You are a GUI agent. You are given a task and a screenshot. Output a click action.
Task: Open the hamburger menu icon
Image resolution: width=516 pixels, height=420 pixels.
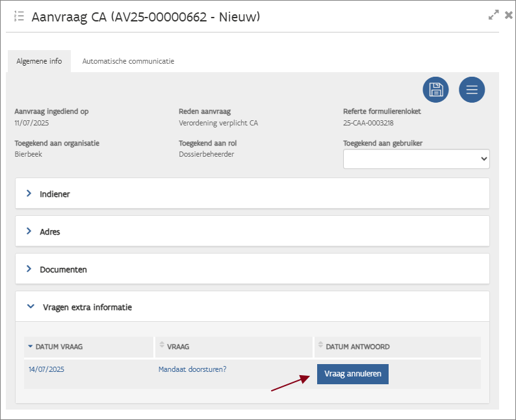tap(472, 90)
